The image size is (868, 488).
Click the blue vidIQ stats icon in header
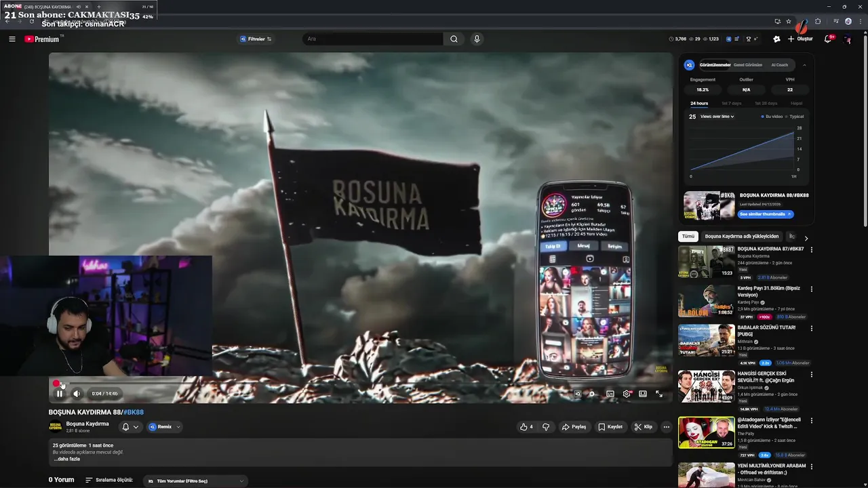coord(729,39)
